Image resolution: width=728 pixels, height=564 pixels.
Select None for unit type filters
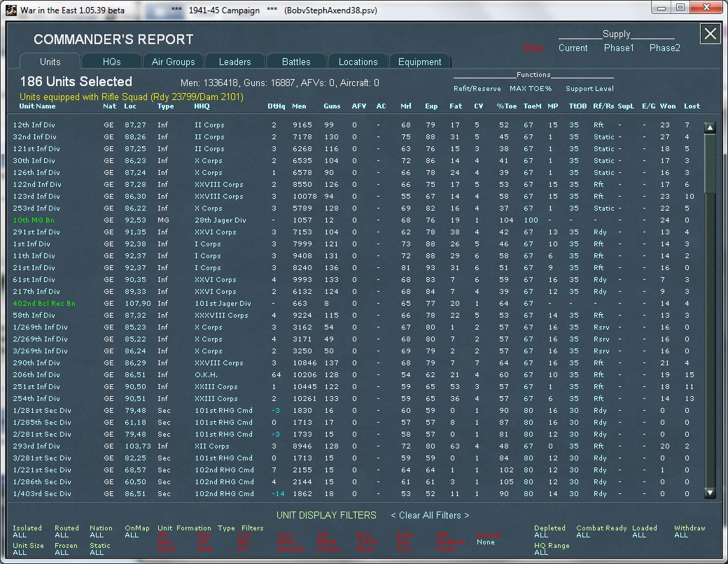486,542
